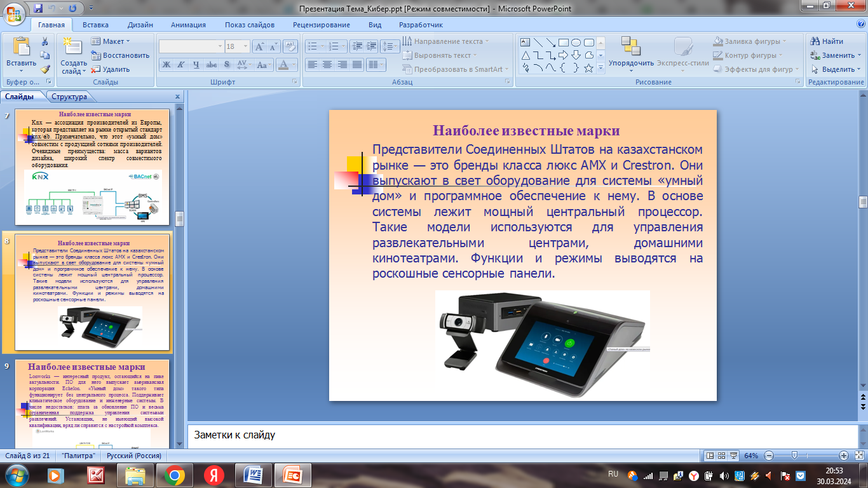Image resolution: width=868 pixels, height=488 pixels.
Task: Select the rectangle shape in shapes gallery
Action: pos(564,43)
